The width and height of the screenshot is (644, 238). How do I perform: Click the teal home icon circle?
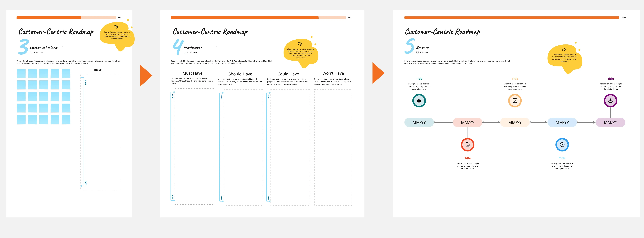tap(419, 101)
